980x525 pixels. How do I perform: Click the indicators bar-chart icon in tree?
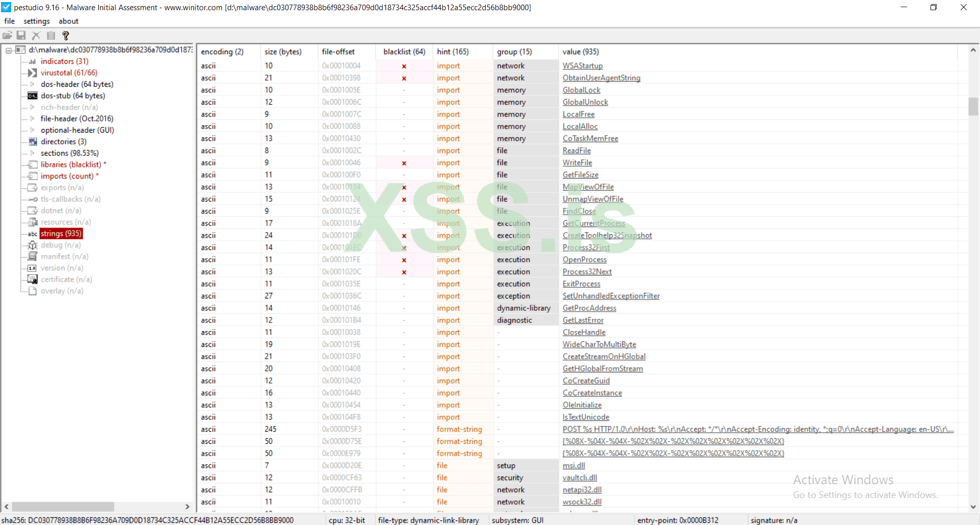[x=33, y=61]
